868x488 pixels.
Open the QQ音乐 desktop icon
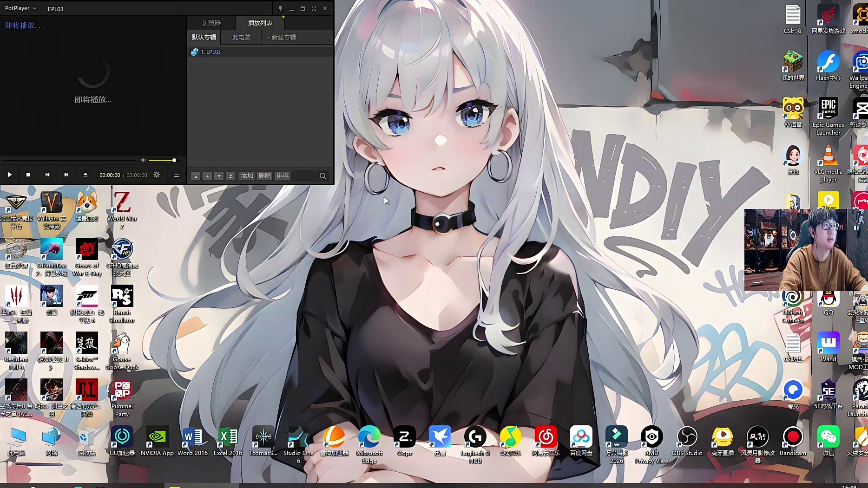click(x=511, y=441)
